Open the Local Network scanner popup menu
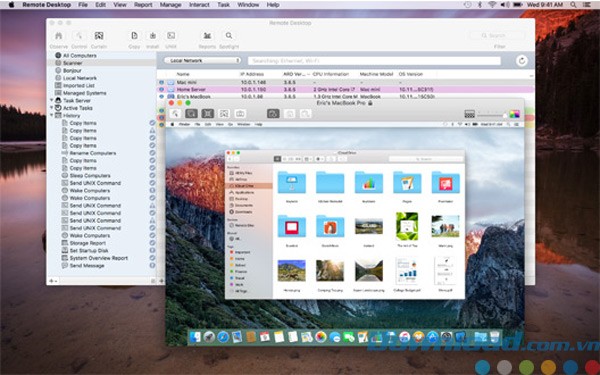 tap(202, 60)
